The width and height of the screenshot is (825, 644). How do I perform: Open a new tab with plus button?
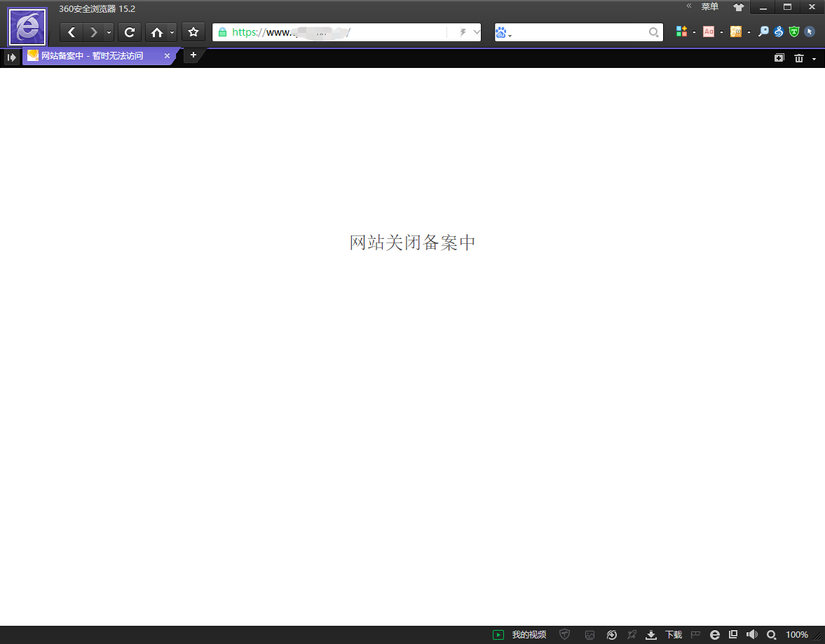[193, 55]
